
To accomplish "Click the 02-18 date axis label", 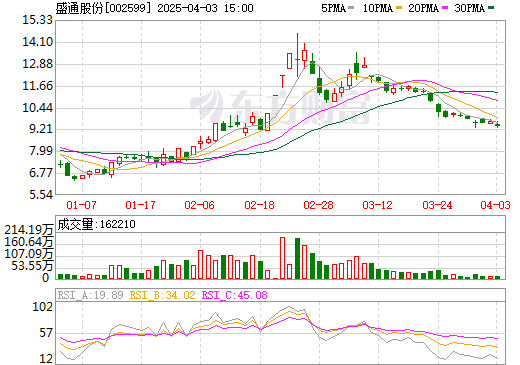I will coord(259,205).
